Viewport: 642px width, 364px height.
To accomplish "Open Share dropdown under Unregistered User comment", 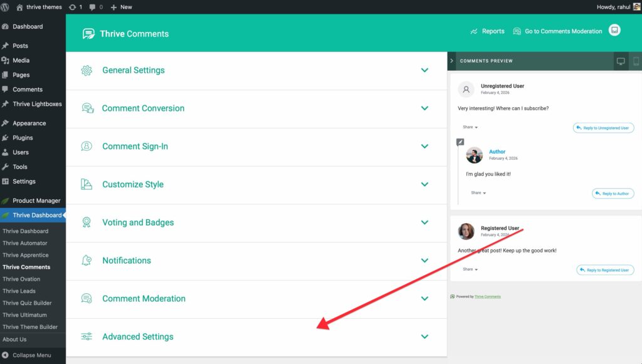I will point(470,127).
